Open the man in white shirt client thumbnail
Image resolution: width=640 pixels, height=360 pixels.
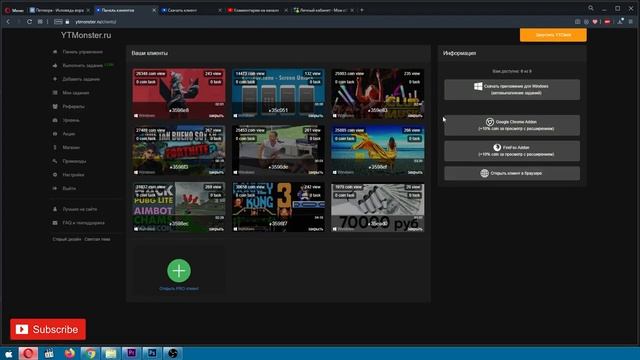click(278, 150)
